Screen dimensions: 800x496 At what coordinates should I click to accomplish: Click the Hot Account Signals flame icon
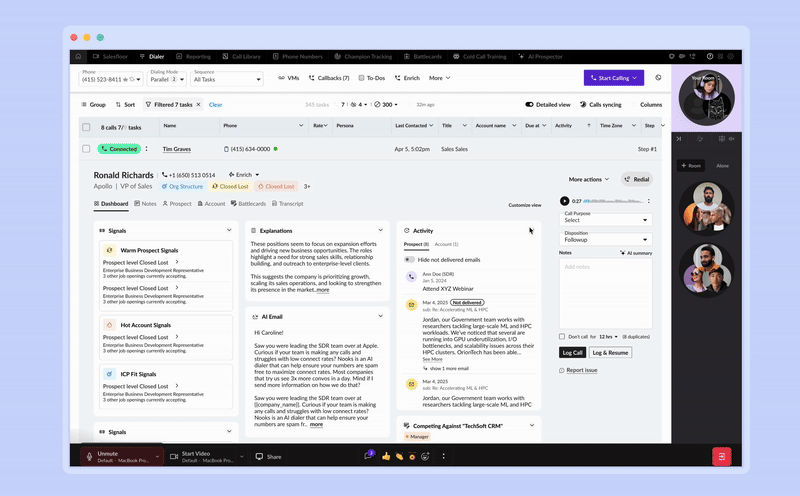[x=109, y=325]
